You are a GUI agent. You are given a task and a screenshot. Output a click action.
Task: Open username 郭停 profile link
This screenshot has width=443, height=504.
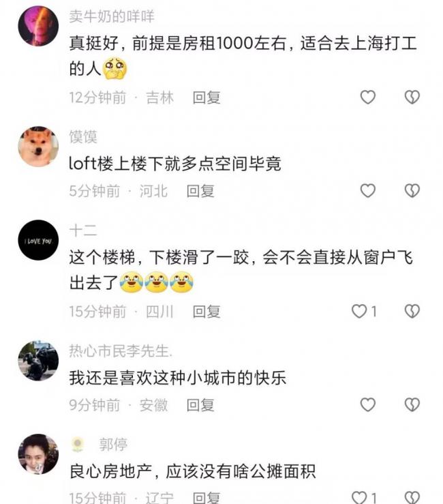coord(113,445)
